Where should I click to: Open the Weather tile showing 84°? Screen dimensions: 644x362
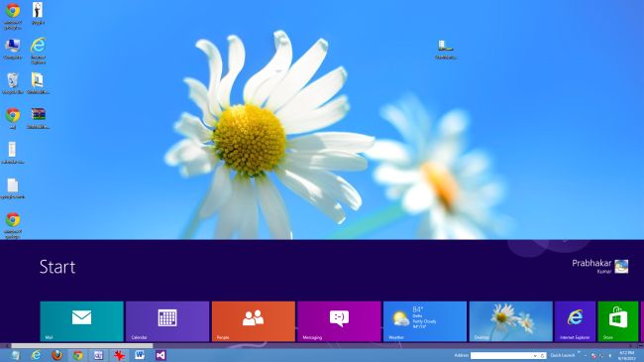425,321
